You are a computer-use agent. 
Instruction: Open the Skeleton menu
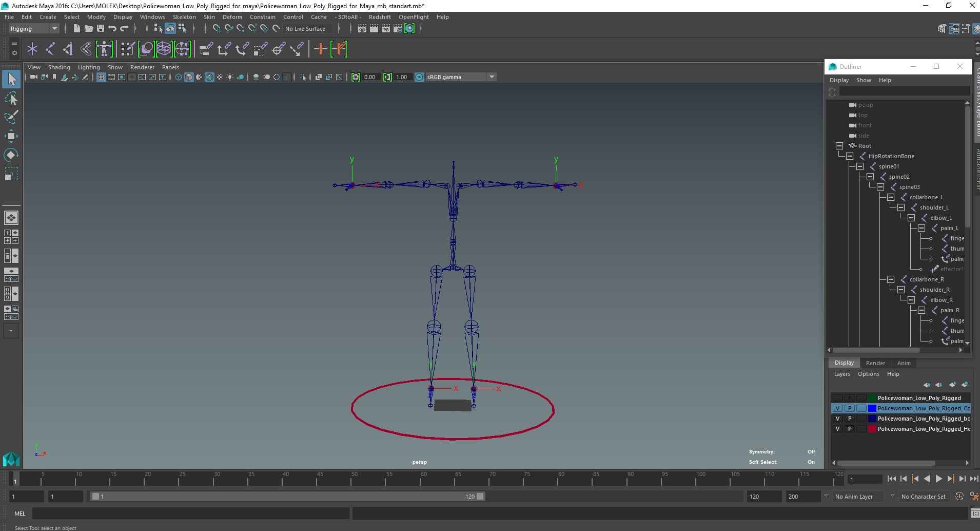[x=184, y=17]
